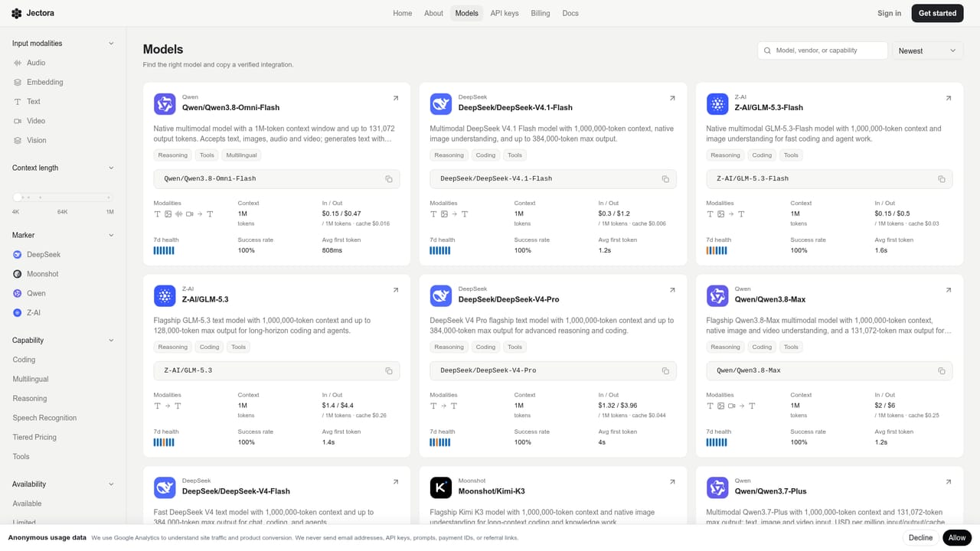
Task: Click the Z-AI/GLM-5.3-Flash 7d health bars
Action: pyautogui.click(x=717, y=250)
